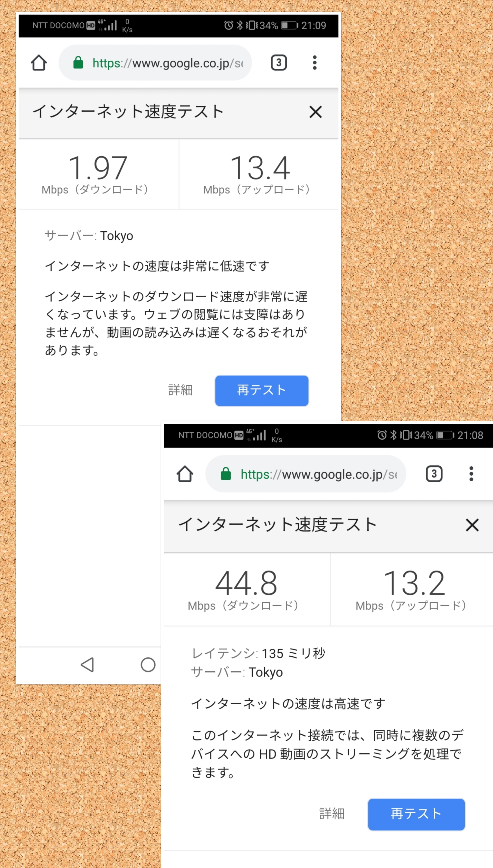Open 詳細 link in top speed result
Screen dimensions: 493x868
(181, 390)
